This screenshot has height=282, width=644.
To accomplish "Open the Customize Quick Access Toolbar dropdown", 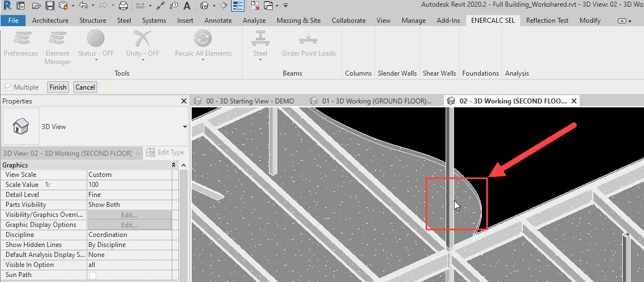I will point(286,6).
